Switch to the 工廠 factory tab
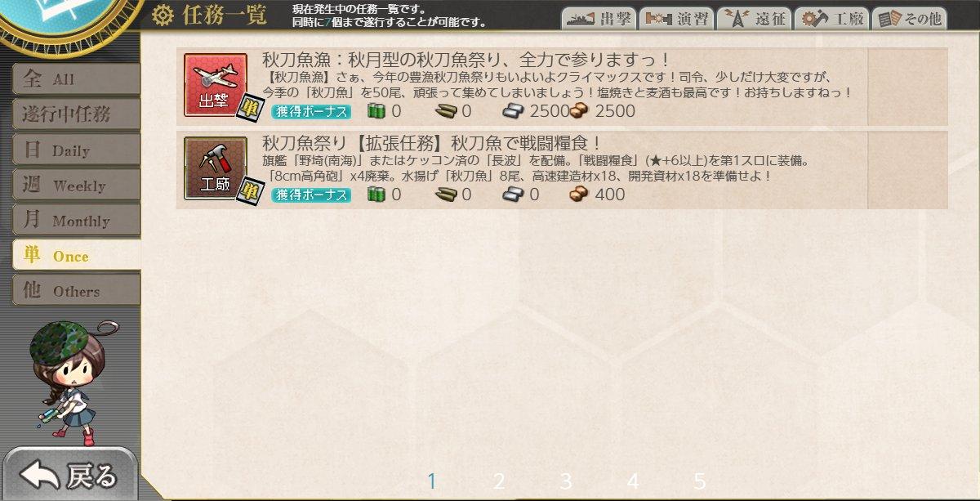The width and height of the screenshot is (980, 501). [831, 20]
